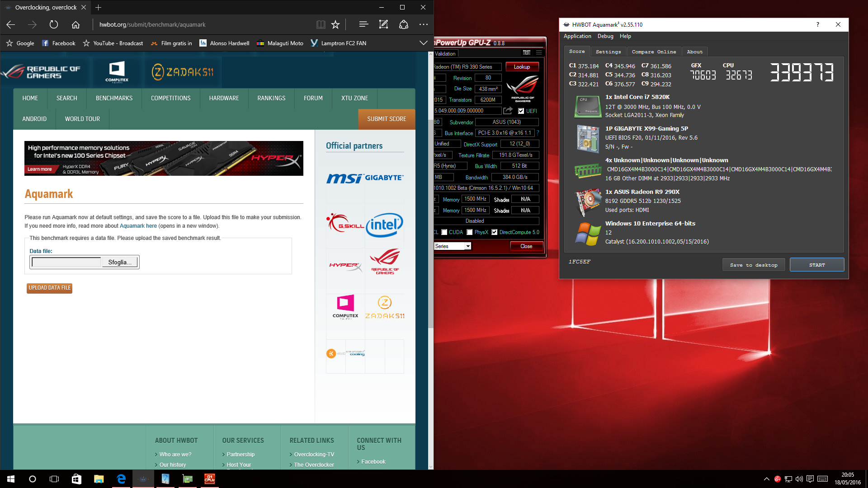868x488 pixels.
Task: Click GPU-Z screenshot camera icon
Action: (x=526, y=52)
